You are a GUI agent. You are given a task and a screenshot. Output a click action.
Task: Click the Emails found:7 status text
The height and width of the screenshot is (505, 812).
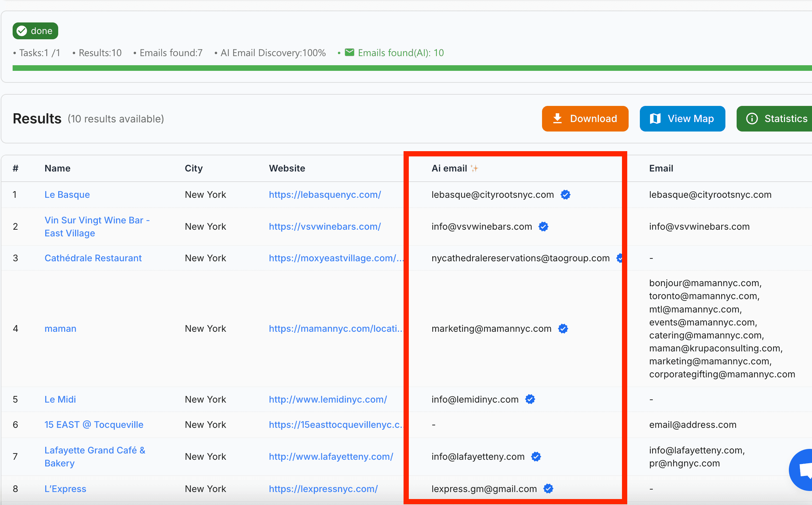click(171, 53)
